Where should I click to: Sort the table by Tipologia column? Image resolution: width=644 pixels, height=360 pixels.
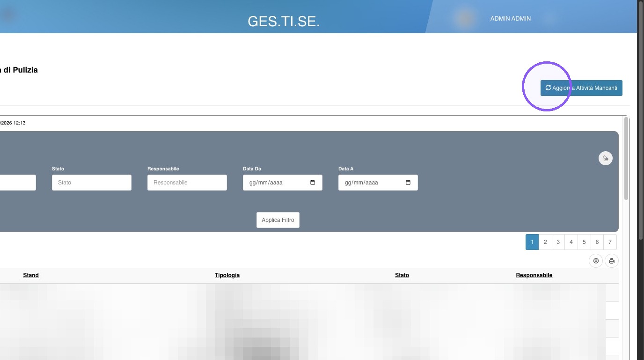(227, 275)
